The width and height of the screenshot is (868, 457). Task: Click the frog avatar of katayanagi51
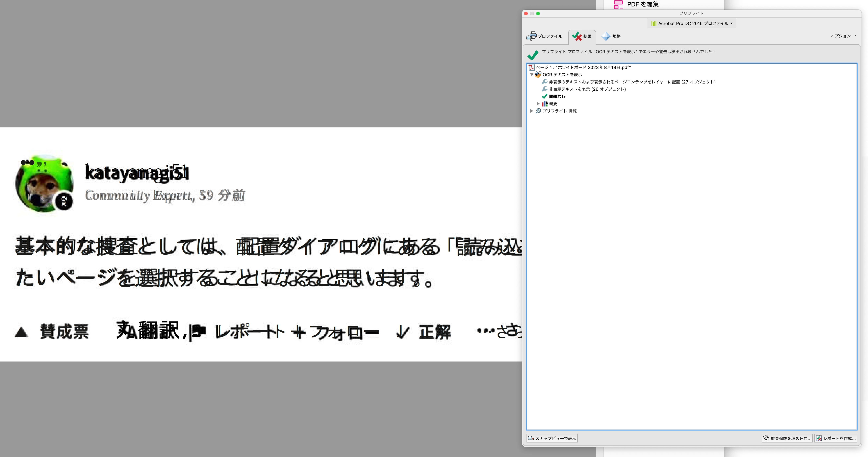tap(45, 184)
